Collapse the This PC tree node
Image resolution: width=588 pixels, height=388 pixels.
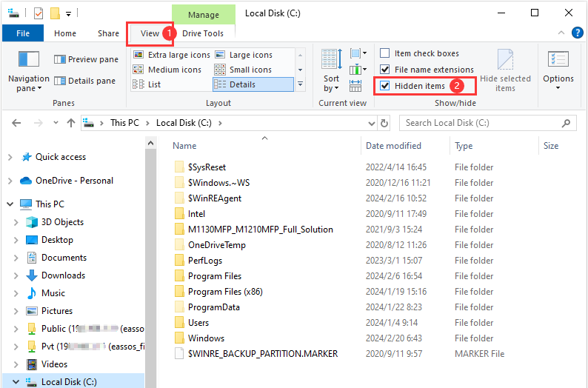pos(10,204)
